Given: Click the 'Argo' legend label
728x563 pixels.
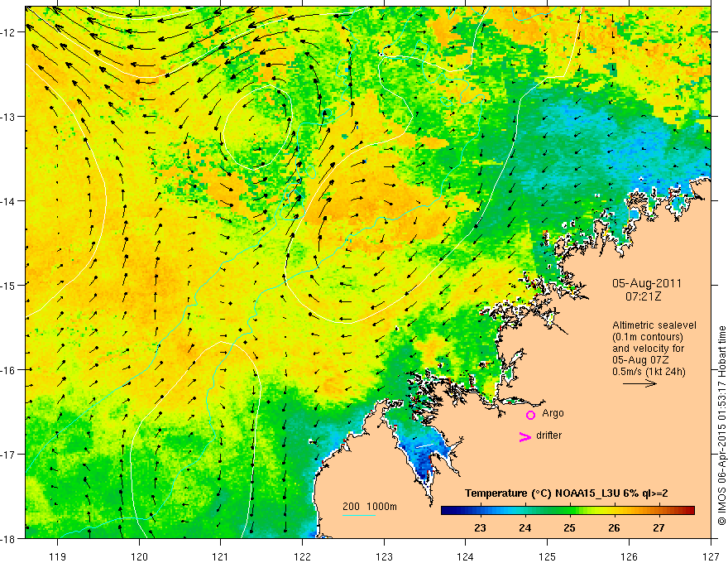Looking at the screenshot, I should click(553, 413).
